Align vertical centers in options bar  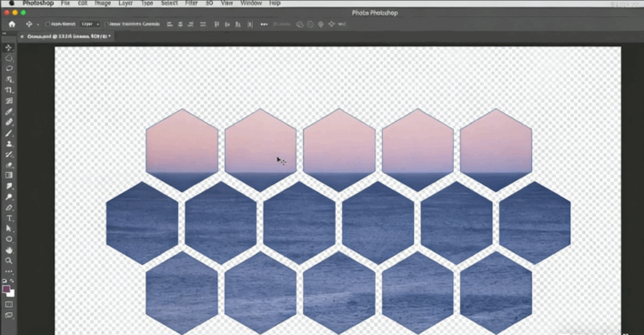[227, 25]
